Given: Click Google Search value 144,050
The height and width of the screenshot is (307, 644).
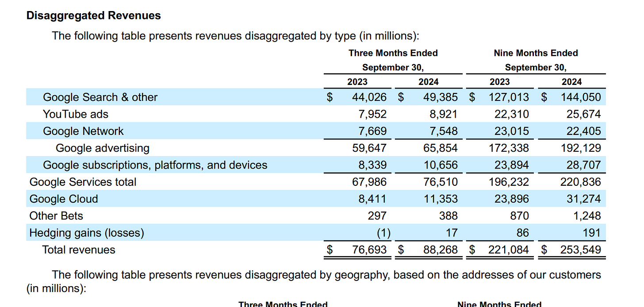Looking at the screenshot, I should pos(581,97).
